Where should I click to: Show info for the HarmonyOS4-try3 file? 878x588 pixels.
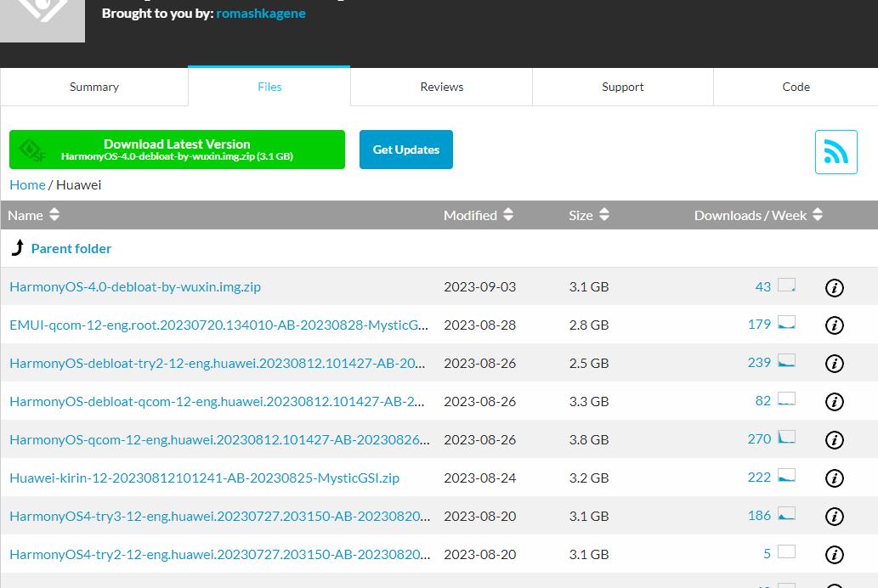tap(835, 517)
